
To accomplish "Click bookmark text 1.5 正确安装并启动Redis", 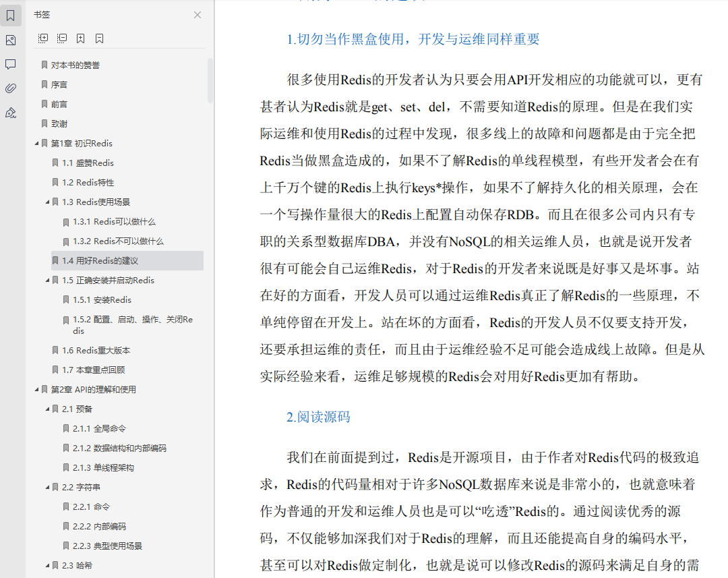I will click(108, 280).
